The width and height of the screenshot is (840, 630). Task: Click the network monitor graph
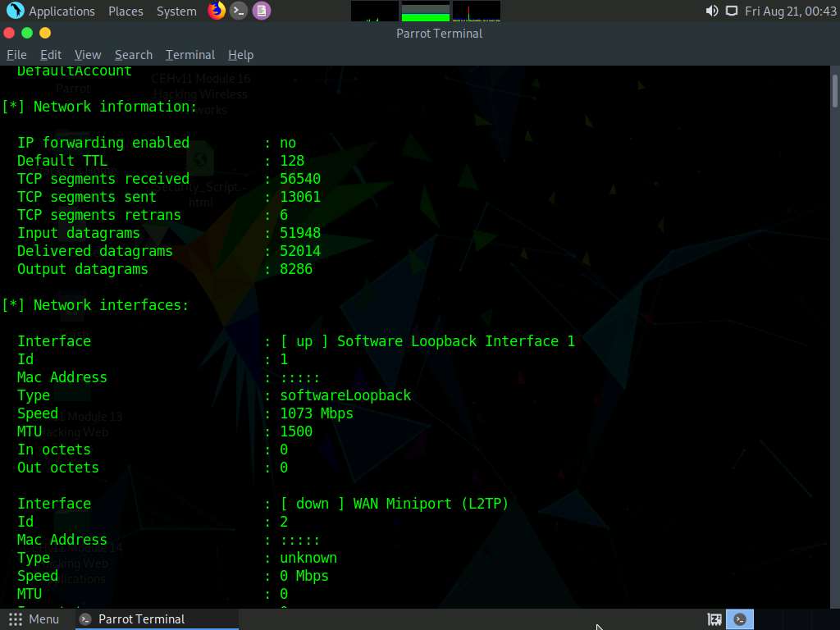[477, 11]
